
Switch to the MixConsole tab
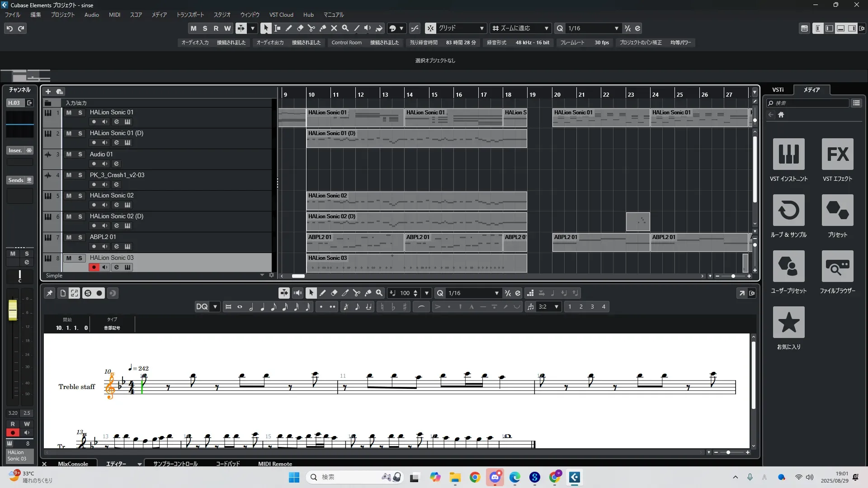coord(73,464)
